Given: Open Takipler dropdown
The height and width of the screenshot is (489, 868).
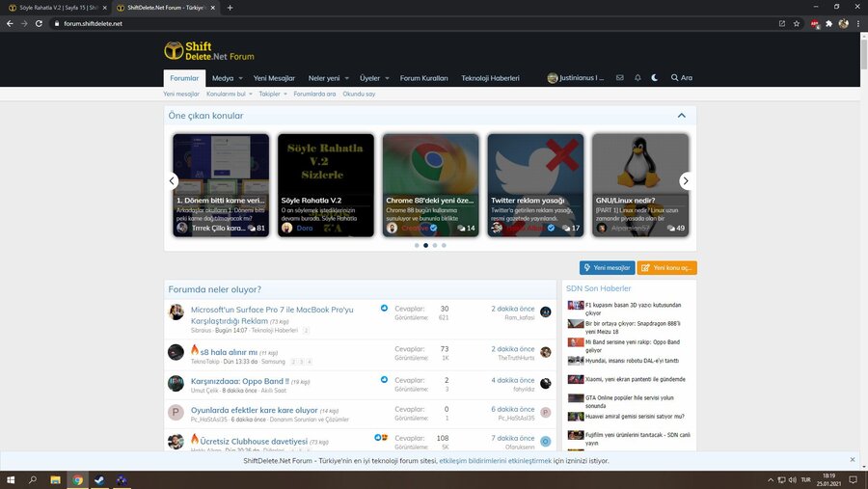Looking at the screenshot, I should click(x=273, y=95).
